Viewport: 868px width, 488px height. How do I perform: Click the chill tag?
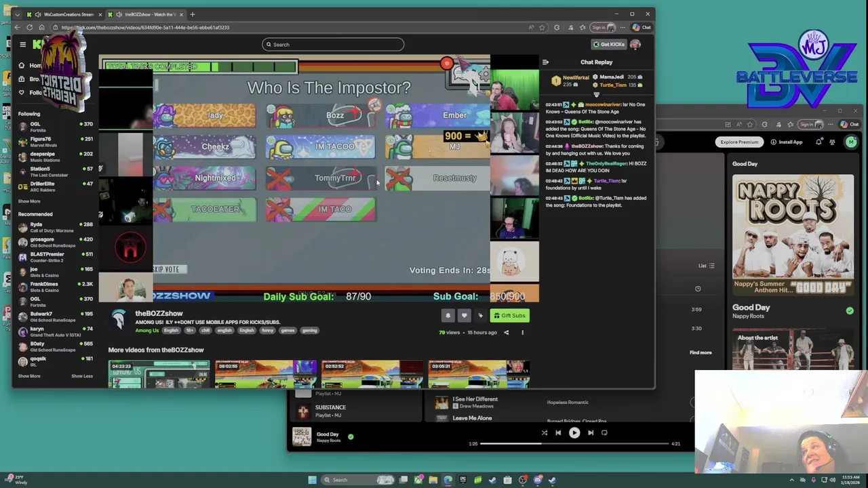click(x=207, y=330)
